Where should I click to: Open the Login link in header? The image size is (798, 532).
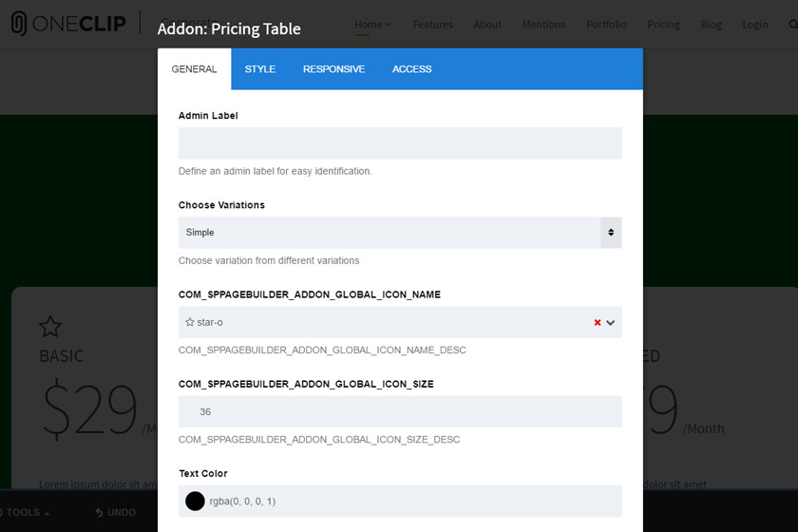(x=754, y=25)
